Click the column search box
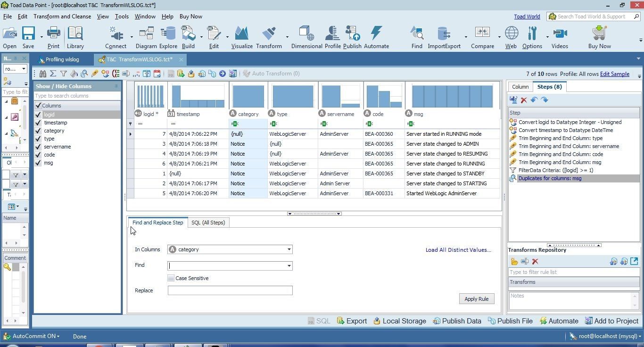The width and height of the screenshot is (644, 347). (x=77, y=96)
